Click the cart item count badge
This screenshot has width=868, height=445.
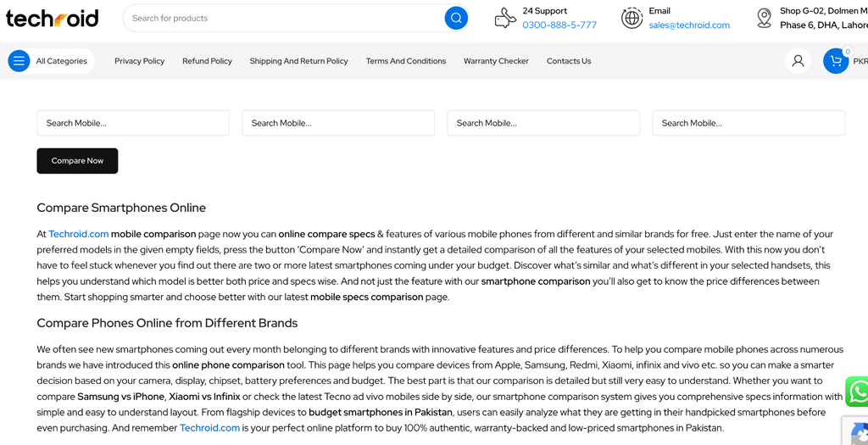[848, 52]
